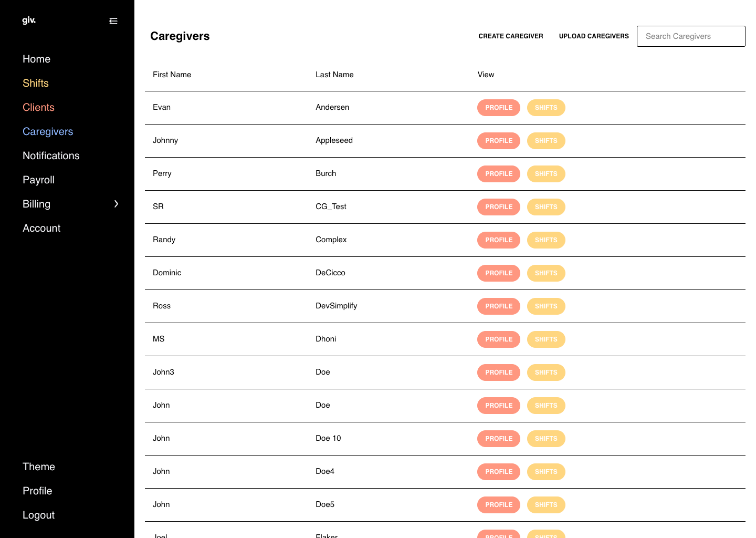Open the Payroll page
The width and height of the screenshot is (756, 538).
point(38,180)
